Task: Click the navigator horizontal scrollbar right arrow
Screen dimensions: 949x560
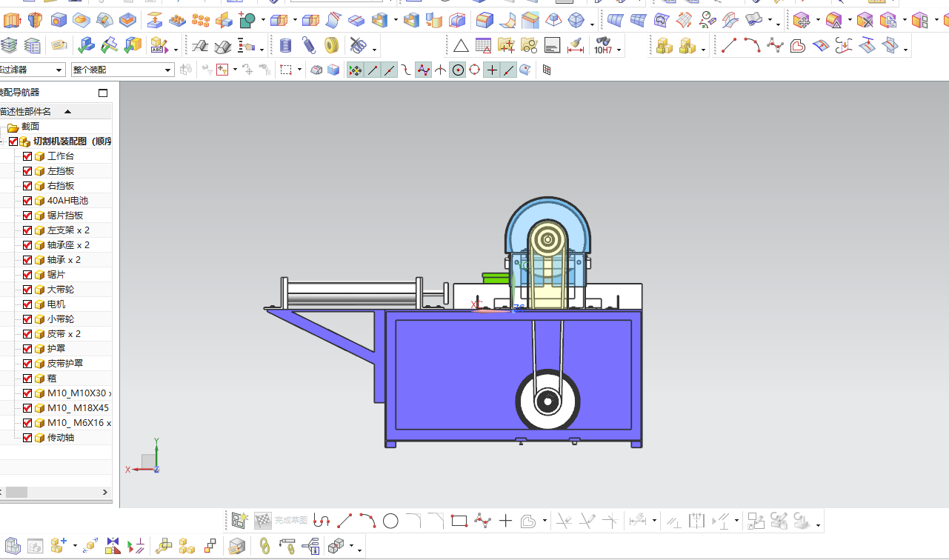Action: [105, 492]
